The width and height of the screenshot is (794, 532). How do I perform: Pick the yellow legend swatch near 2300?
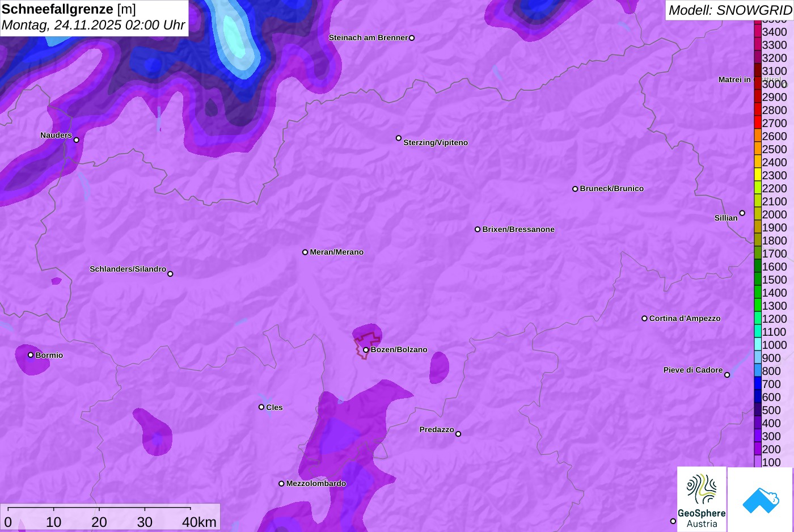[758, 175]
